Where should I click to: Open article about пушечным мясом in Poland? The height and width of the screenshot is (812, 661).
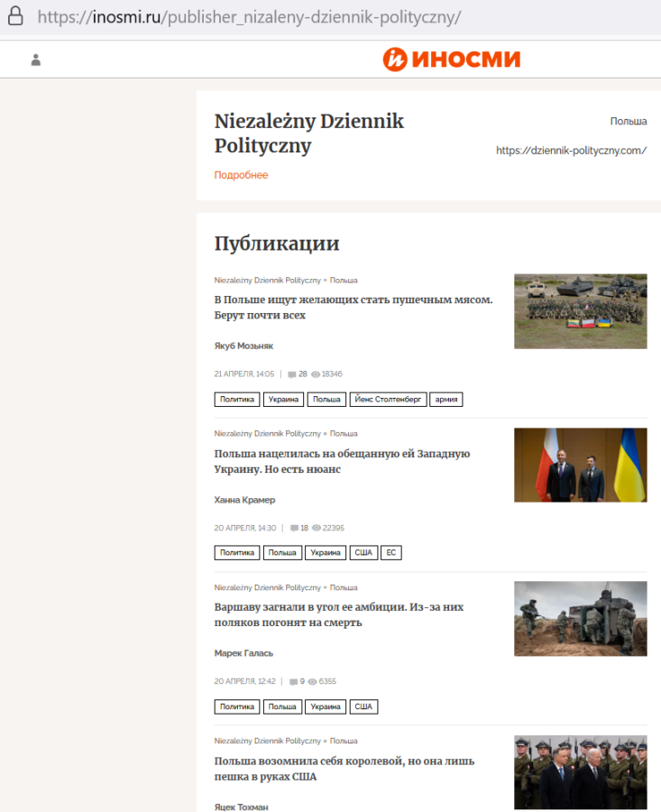353,307
